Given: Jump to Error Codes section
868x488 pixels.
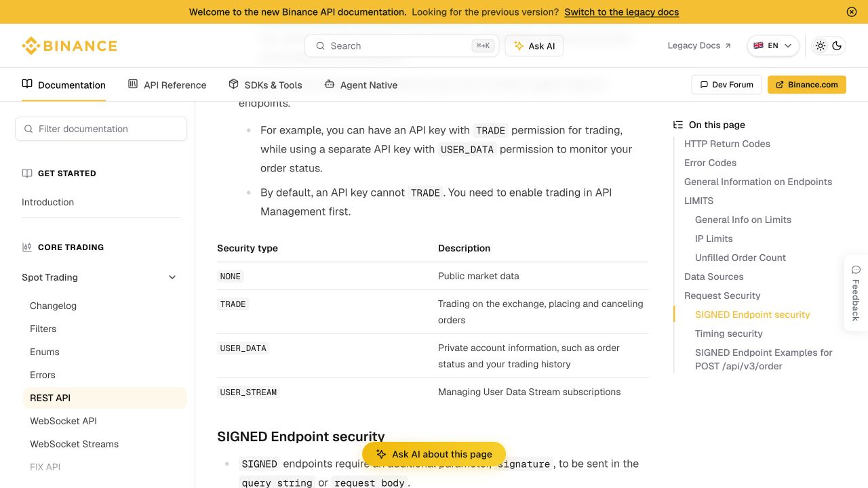Looking at the screenshot, I should [x=710, y=163].
